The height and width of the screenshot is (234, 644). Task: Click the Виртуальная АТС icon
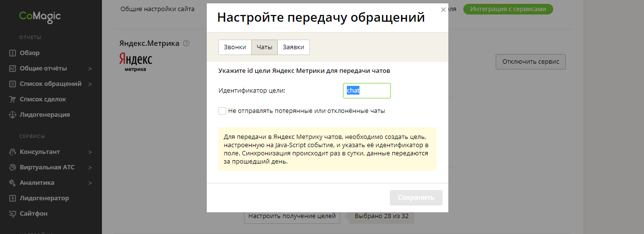13,167
